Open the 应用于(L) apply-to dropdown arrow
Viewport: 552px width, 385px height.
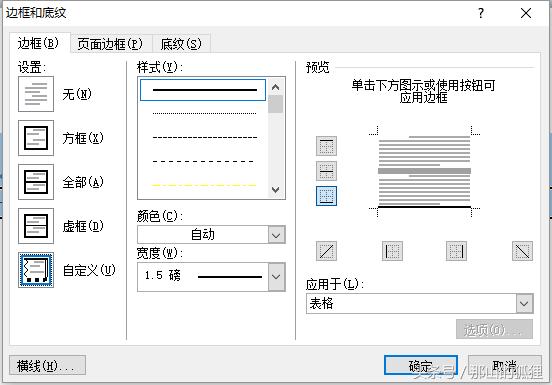525,303
